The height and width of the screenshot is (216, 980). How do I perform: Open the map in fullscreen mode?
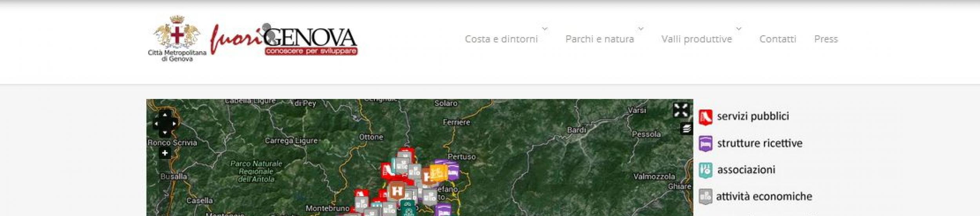(681, 110)
